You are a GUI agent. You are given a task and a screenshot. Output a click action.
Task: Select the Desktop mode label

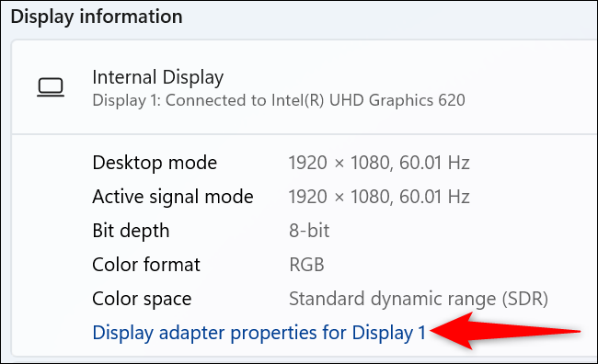tap(155, 163)
